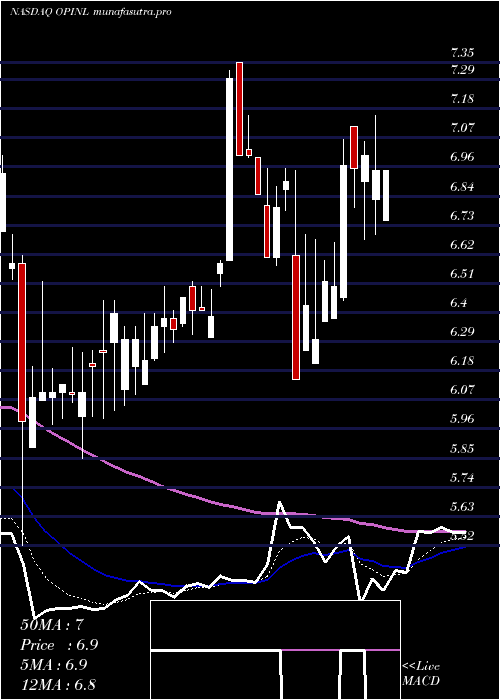Click the 6.84 price axis label

(462, 187)
